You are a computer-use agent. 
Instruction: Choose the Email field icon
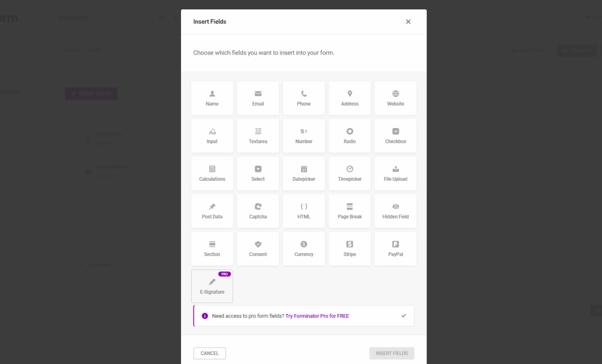(258, 93)
